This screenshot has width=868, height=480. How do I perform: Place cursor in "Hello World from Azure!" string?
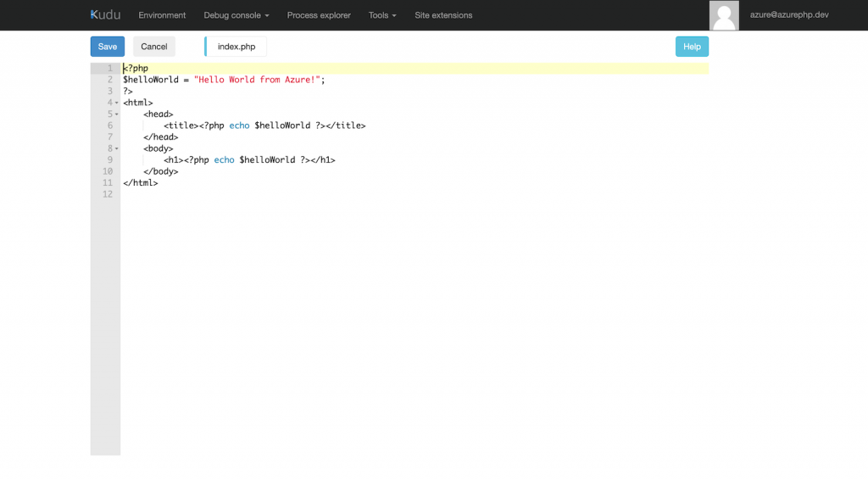pyautogui.click(x=257, y=80)
